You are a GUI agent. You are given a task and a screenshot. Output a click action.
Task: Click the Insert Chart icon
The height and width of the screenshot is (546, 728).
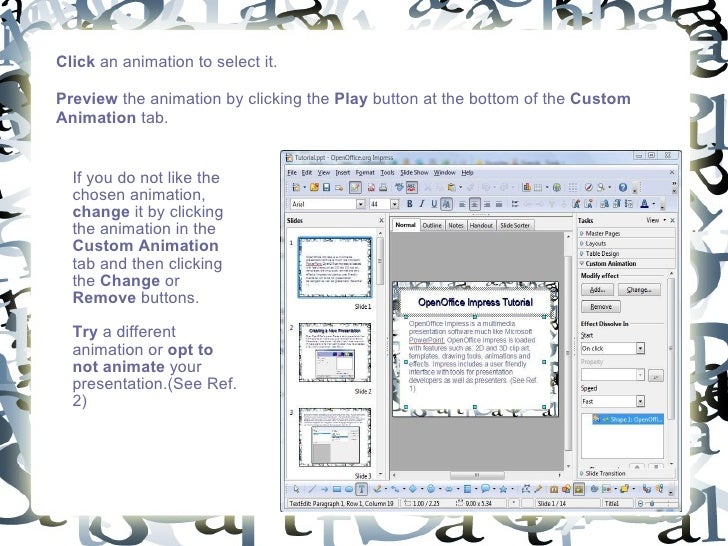(526, 188)
